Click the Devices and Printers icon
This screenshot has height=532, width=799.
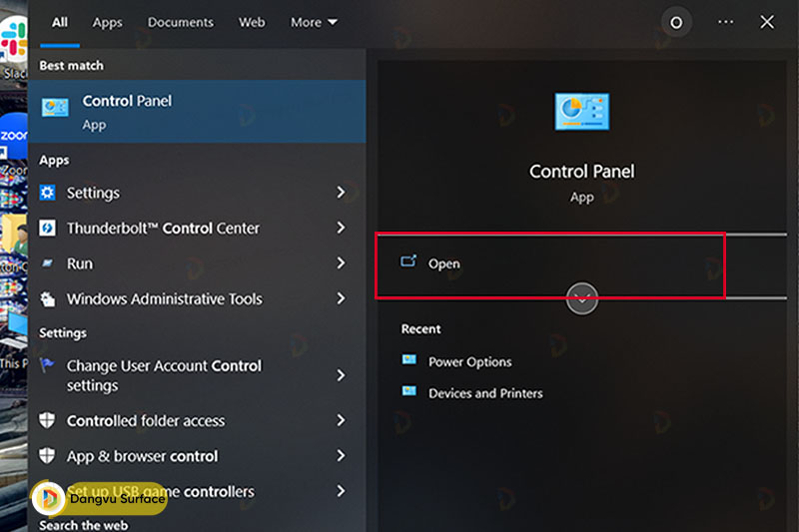coord(409,391)
